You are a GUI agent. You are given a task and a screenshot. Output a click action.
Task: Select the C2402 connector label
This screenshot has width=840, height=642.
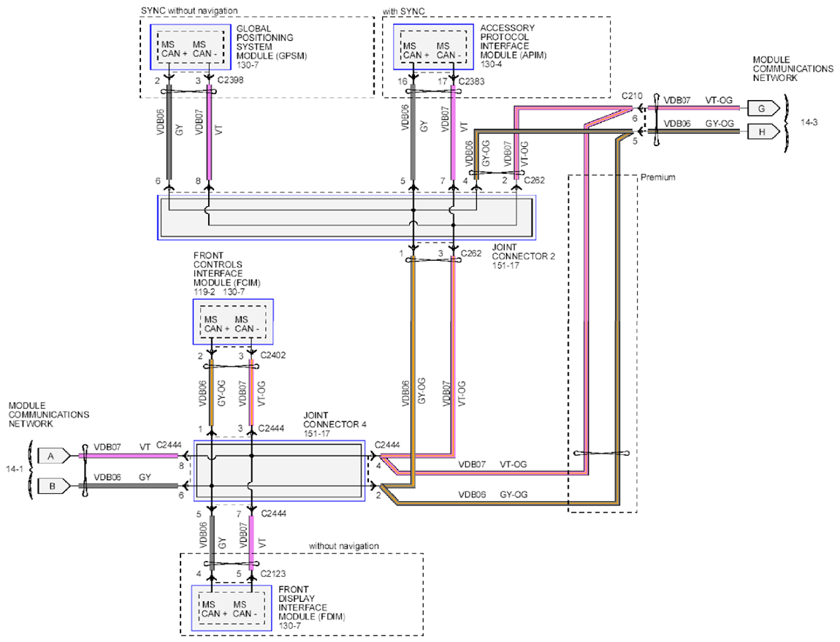(274, 355)
